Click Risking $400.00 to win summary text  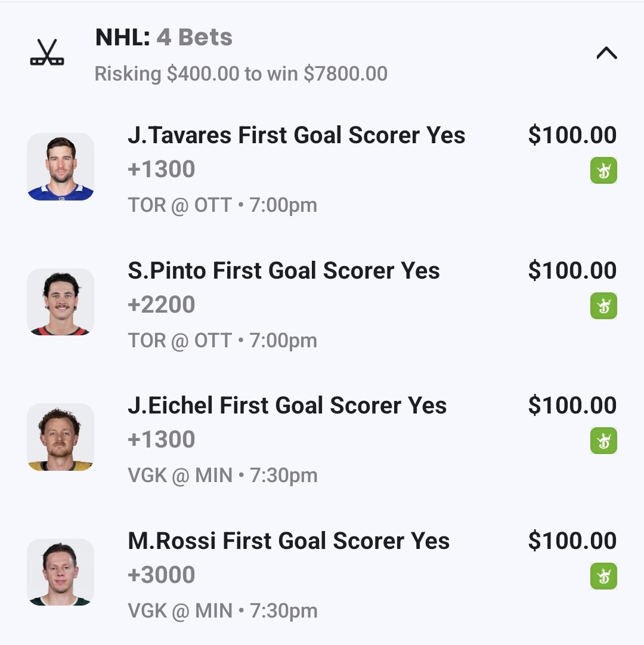click(241, 74)
